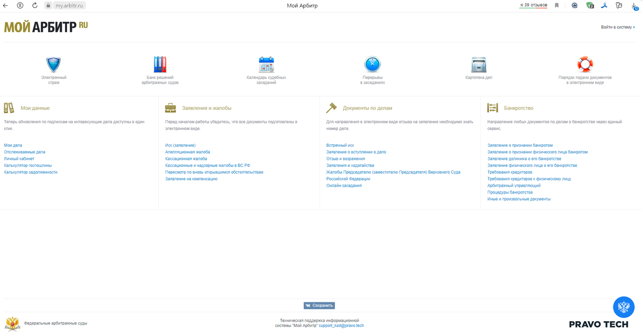Viewport: 644px width, 334px height.
Task: Click the lock icon beside my.arbitr.ru
Action: click(x=48, y=5)
